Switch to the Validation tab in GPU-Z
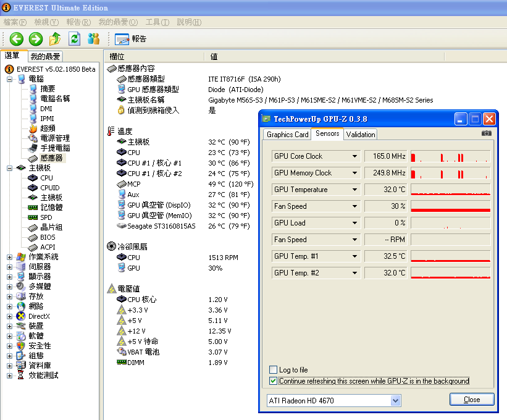This screenshot has height=420, width=507. [x=360, y=135]
